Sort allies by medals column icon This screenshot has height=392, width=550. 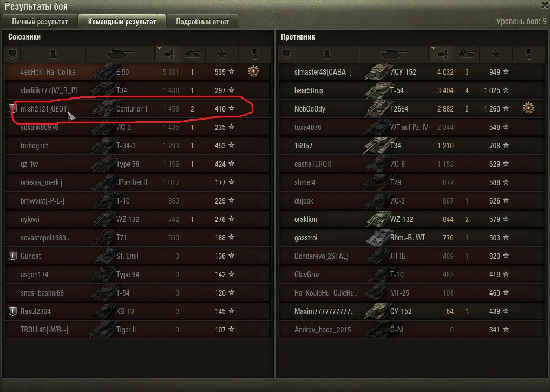(x=255, y=54)
